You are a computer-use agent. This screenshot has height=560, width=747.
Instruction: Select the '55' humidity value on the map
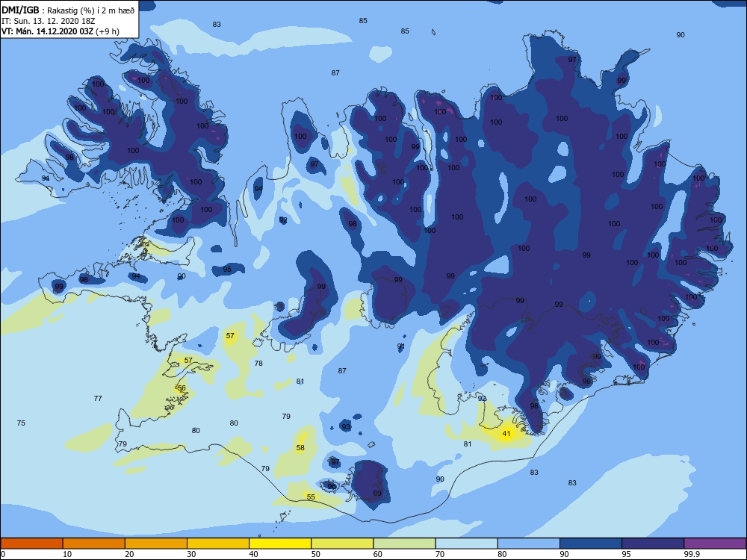point(311,497)
